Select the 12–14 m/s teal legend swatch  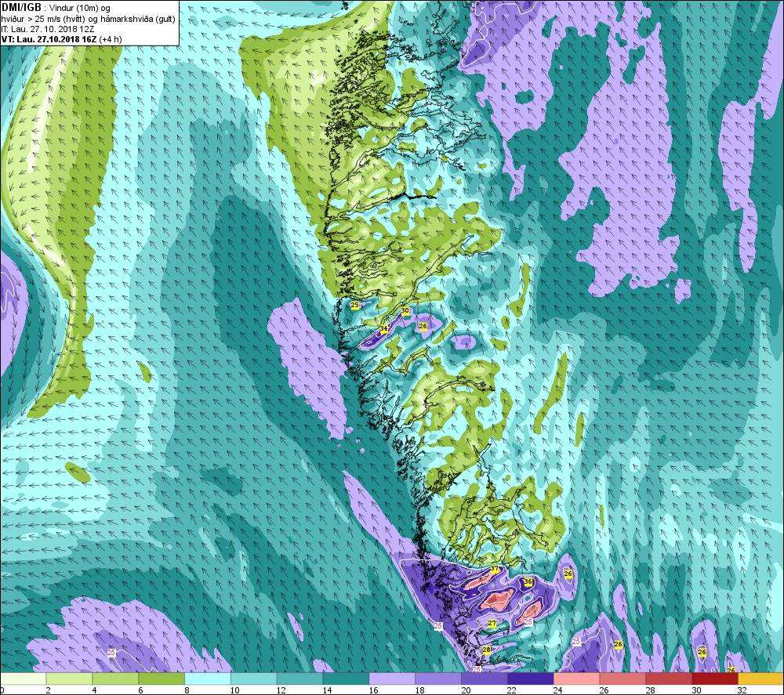pos(299,679)
